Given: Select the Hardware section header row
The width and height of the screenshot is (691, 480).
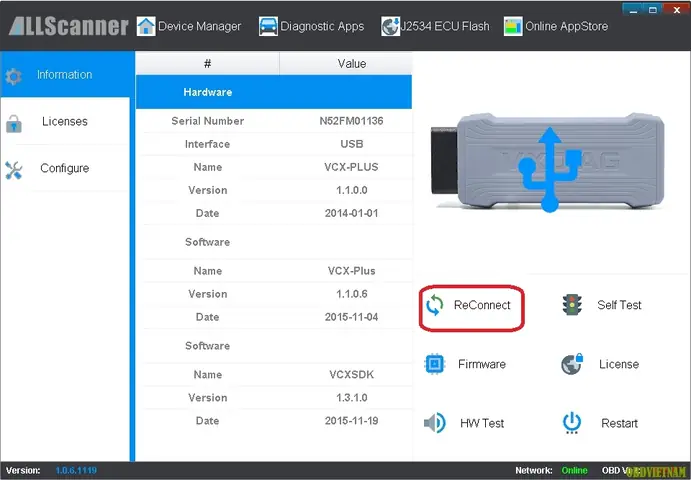Looking at the screenshot, I should (x=273, y=92).
